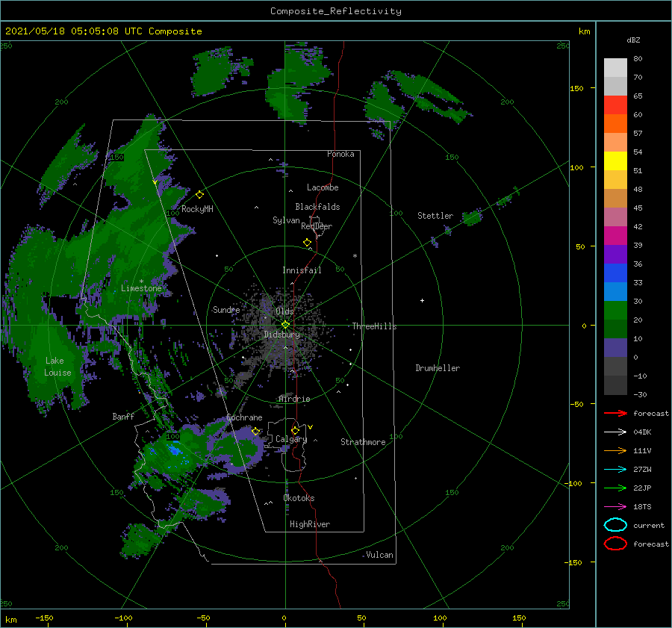Select the red 65 dBZ swatch
The image size is (672, 628).
tap(615, 105)
